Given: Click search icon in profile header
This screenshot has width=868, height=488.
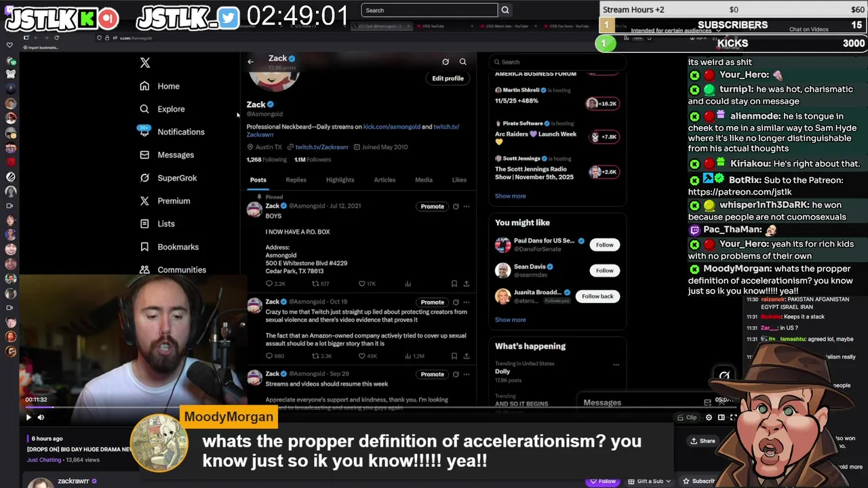Looking at the screenshot, I should tap(462, 62).
